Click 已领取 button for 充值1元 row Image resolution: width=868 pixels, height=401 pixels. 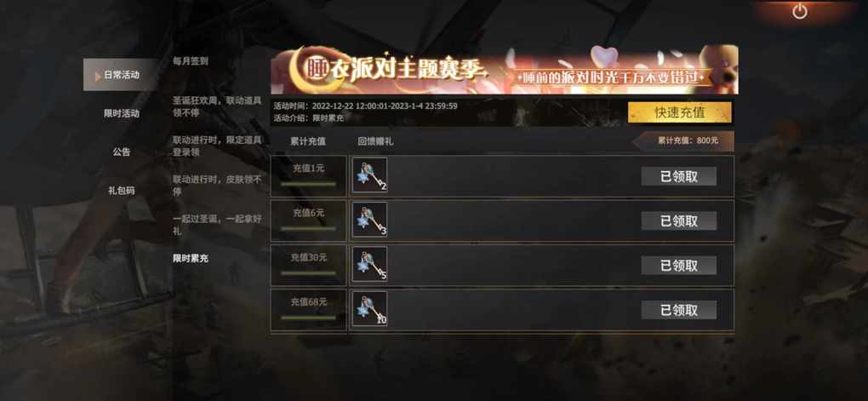point(679,176)
